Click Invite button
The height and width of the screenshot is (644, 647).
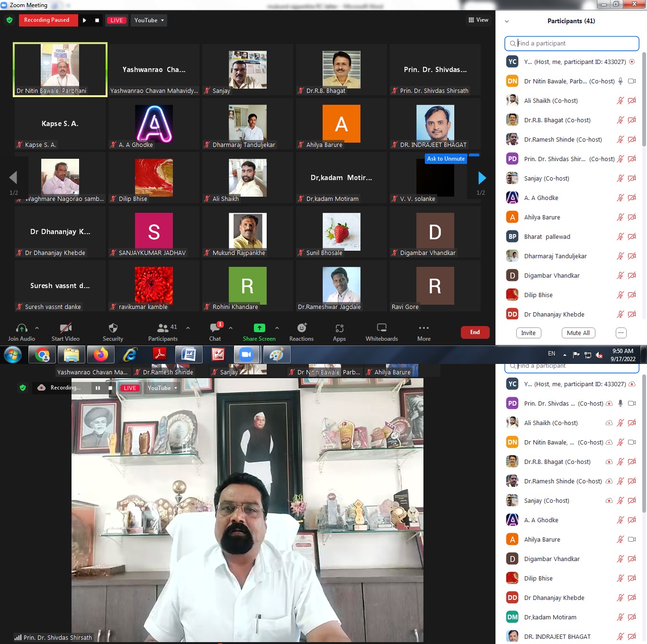pos(529,333)
